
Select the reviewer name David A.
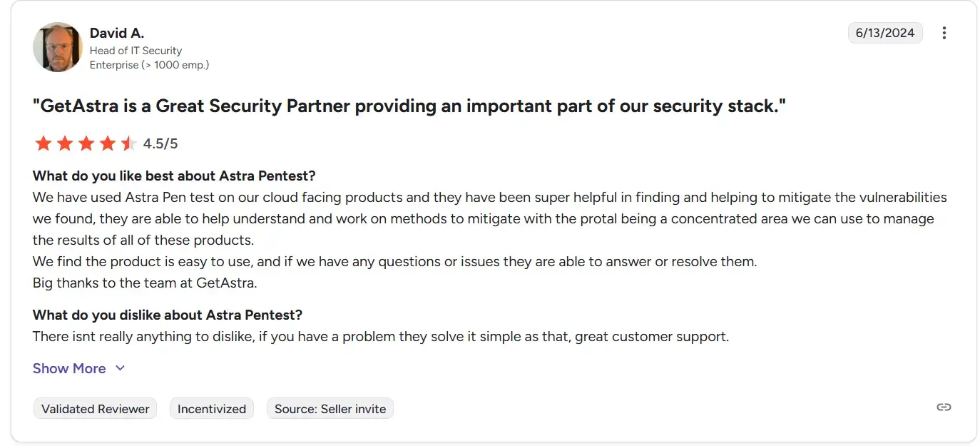(x=117, y=33)
